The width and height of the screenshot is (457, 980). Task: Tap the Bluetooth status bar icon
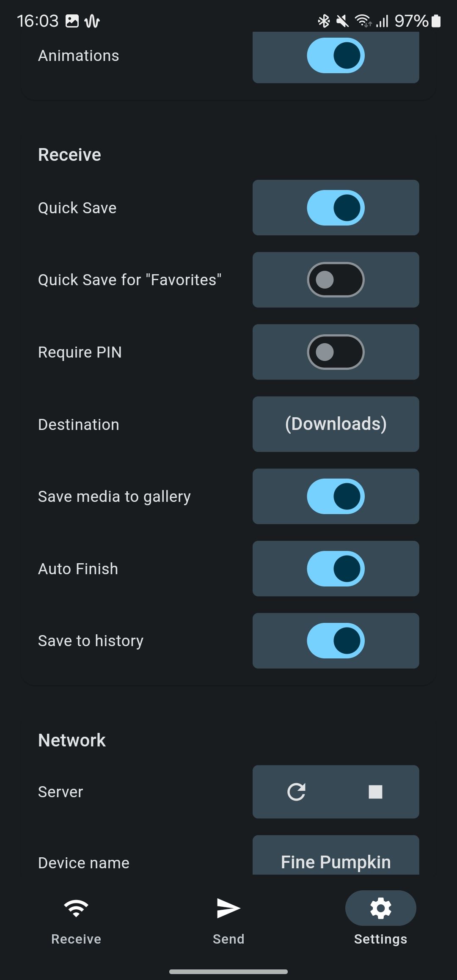324,21
